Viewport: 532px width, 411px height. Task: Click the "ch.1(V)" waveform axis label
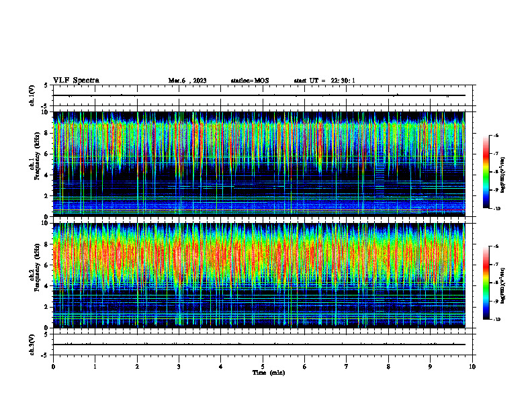coord(32,95)
